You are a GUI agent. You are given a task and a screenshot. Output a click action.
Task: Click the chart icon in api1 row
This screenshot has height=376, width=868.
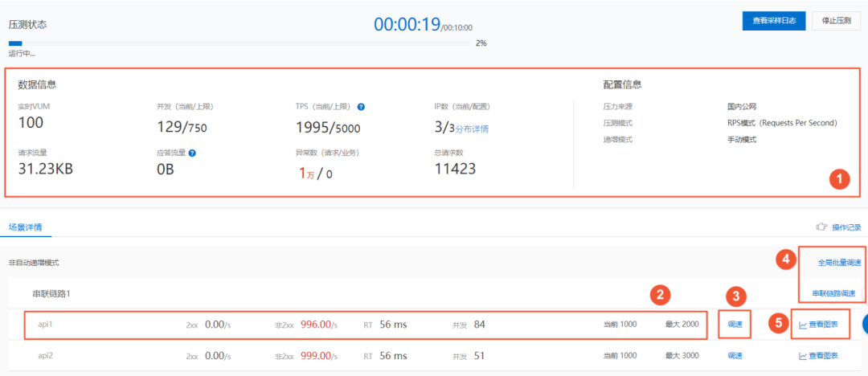pos(803,325)
